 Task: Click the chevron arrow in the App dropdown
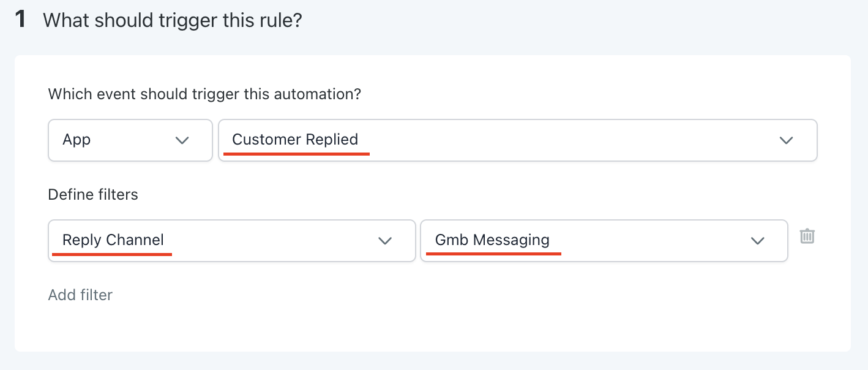pos(182,140)
